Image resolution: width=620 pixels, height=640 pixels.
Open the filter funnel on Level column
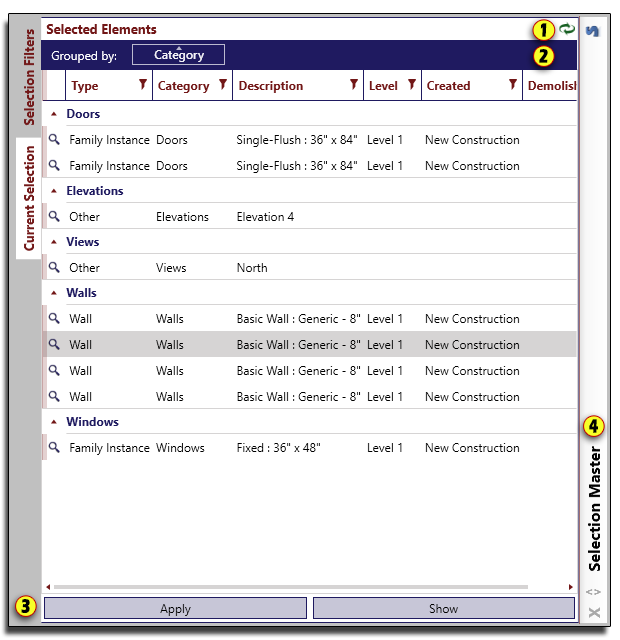tap(411, 85)
